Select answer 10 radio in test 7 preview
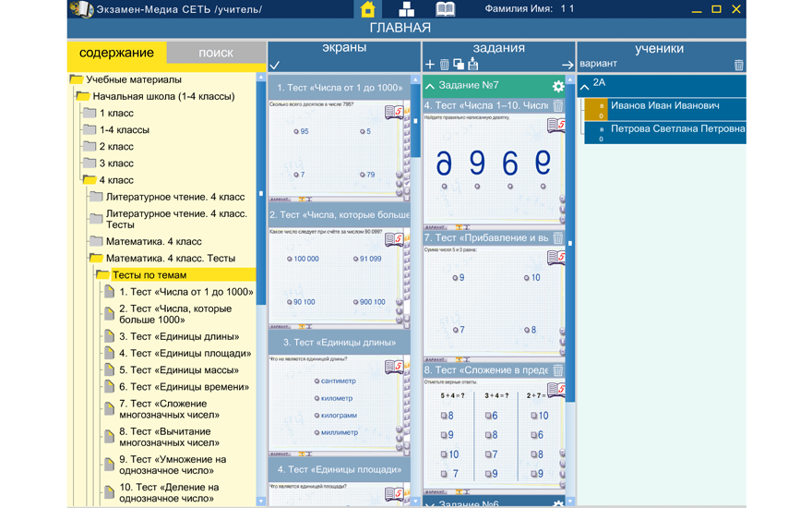 (527, 278)
